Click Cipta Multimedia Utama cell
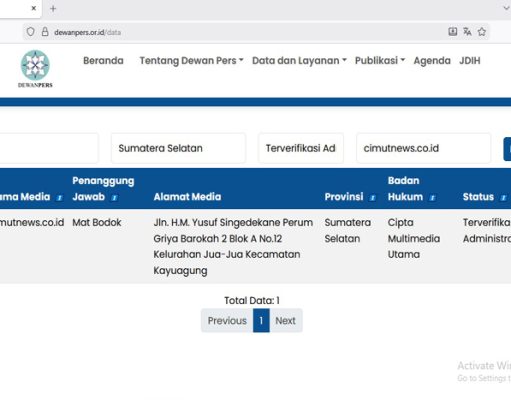511x400 pixels. point(414,238)
